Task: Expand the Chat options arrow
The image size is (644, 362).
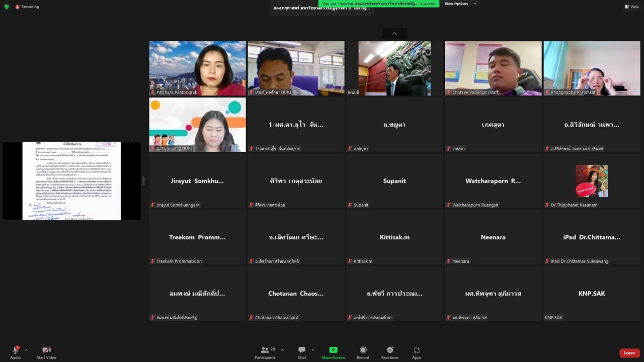Action: (x=313, y=350)
